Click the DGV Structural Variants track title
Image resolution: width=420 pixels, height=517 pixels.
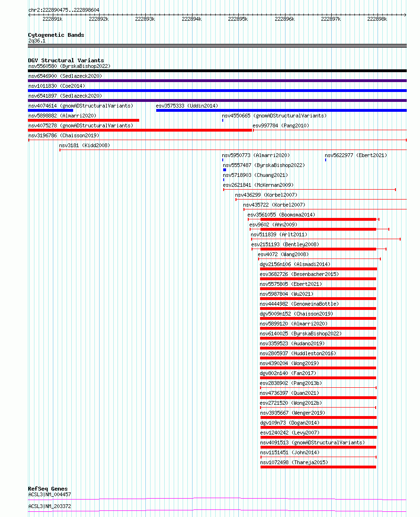coord(66,60)
